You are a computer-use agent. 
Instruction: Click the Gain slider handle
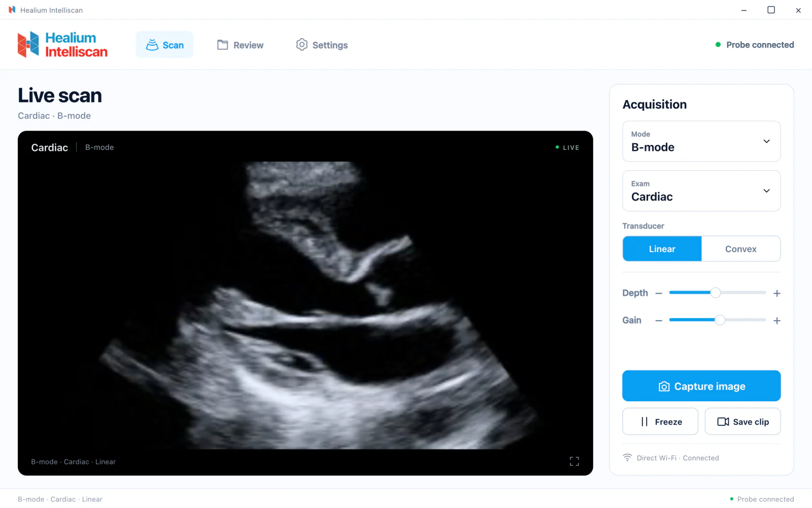coord(720,320)
